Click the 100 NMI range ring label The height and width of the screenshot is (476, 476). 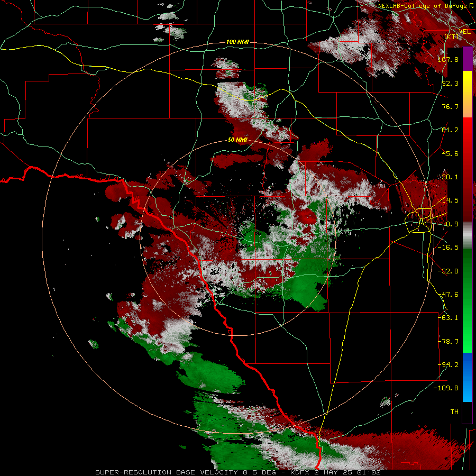click(x=237, y=42)
